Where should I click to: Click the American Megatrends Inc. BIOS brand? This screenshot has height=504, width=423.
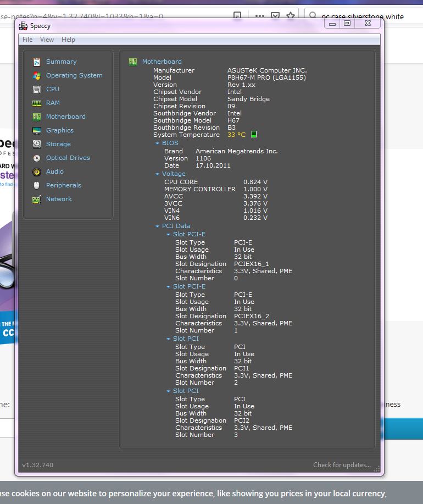[x=236, y=151]
